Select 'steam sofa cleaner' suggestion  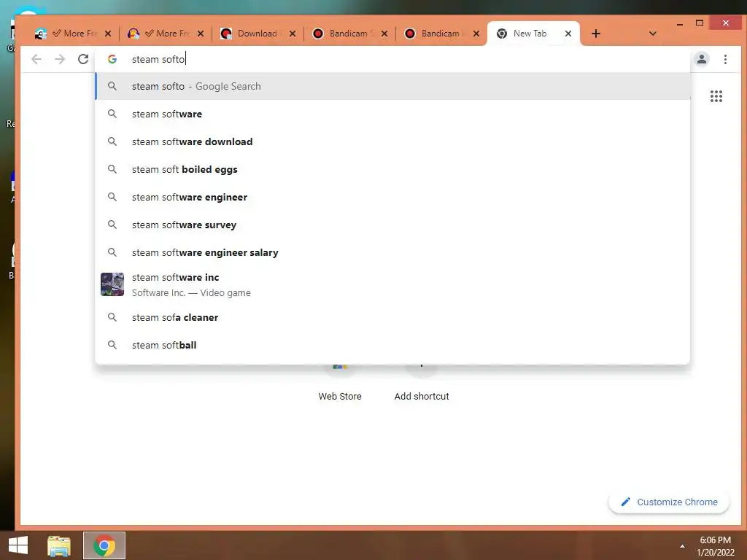392,317
